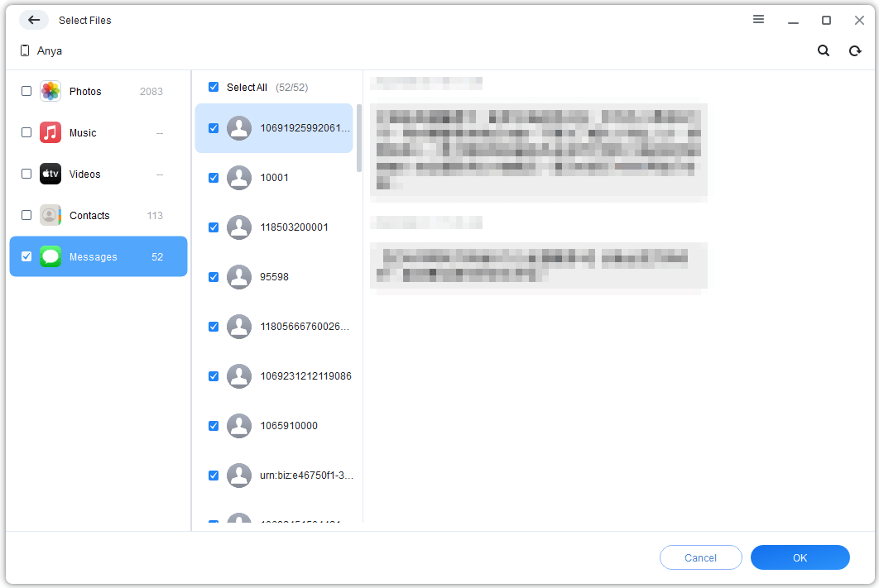The image size is (879, 588).
Task: Uncheck the 95598 conversation checkbox
Action: [214, 277]
